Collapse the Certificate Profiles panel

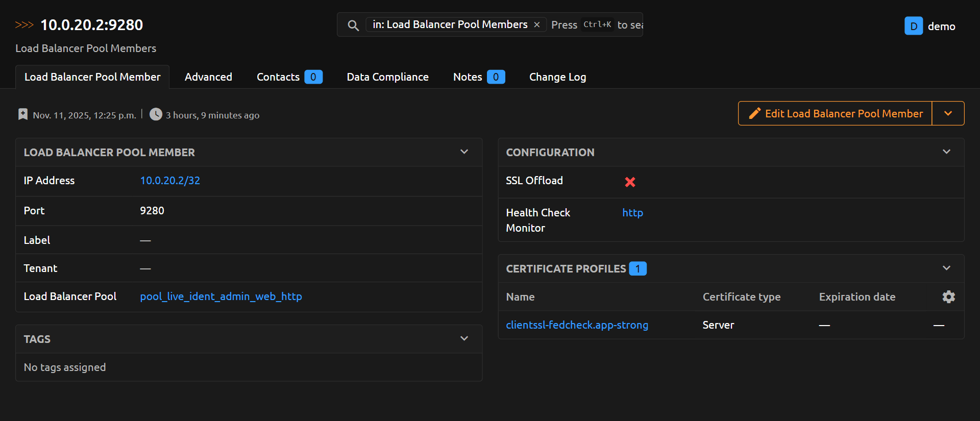pyautogui.click(x=946, y=268)
